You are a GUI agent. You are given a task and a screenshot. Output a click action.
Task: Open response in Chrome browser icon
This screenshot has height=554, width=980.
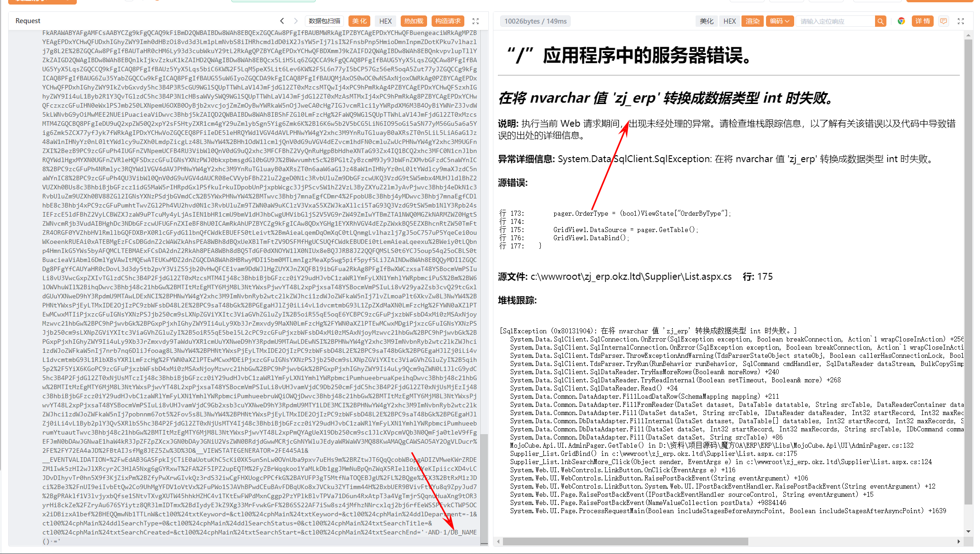901,21
